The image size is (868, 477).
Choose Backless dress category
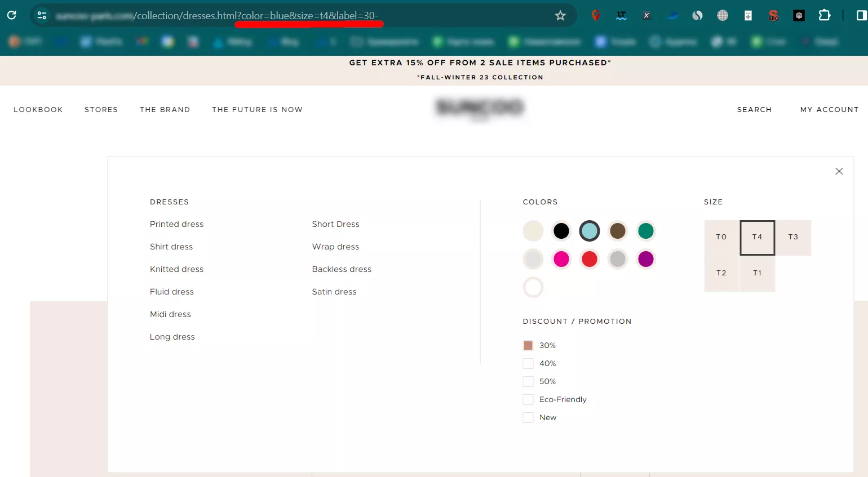tap(342, 269)
